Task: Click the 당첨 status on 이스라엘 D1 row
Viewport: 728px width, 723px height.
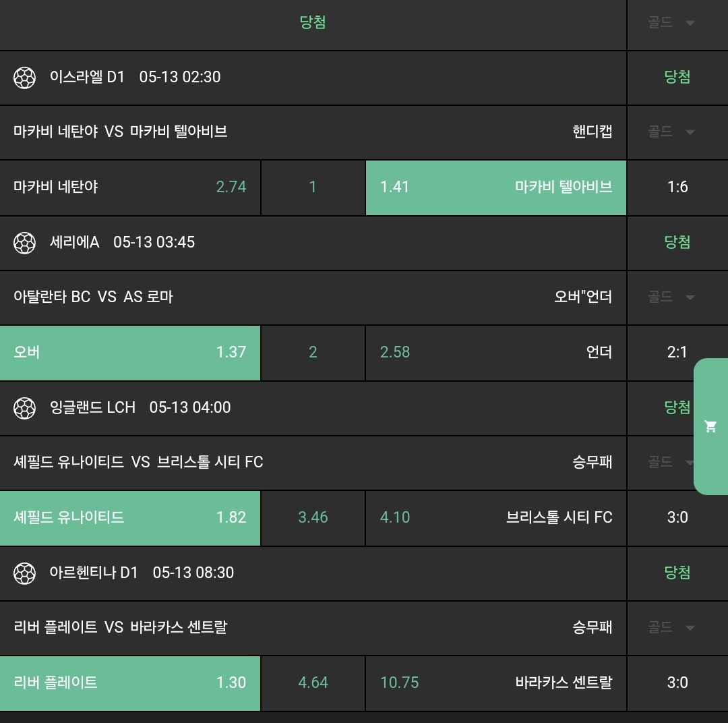Action: (x=677, y=78)
